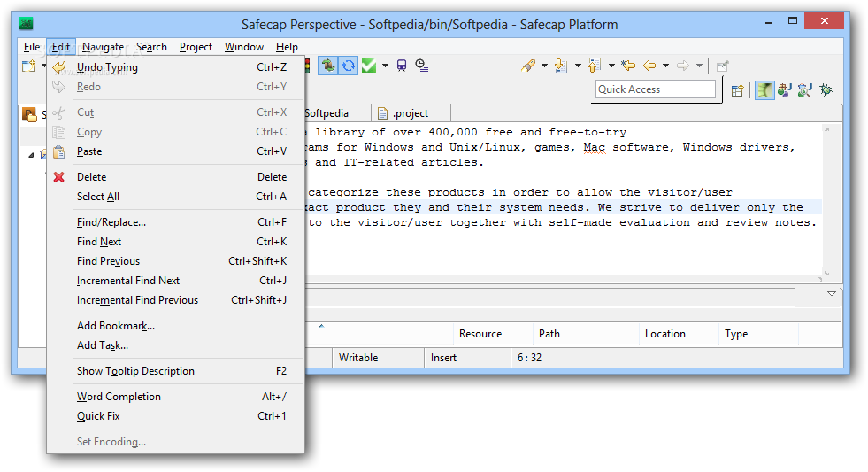Viewport: 868px width, 472px height.
Task: Open the Navigate menu
Action: point(103,47)
